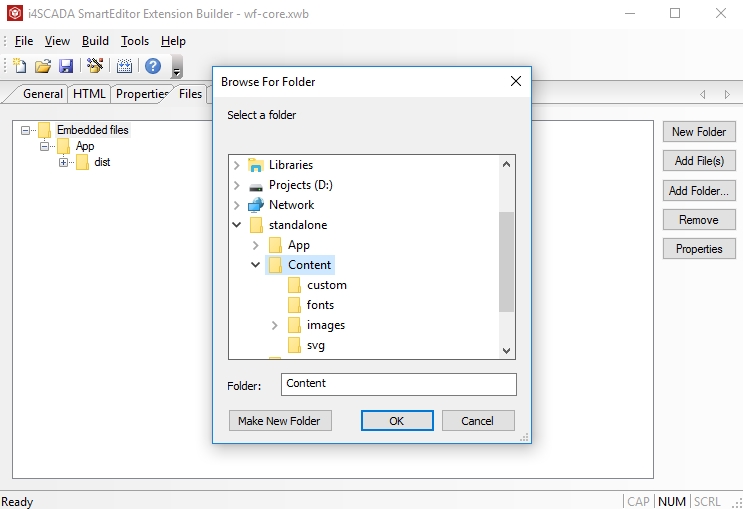Click the Add Folder... button

coord(699,191)
